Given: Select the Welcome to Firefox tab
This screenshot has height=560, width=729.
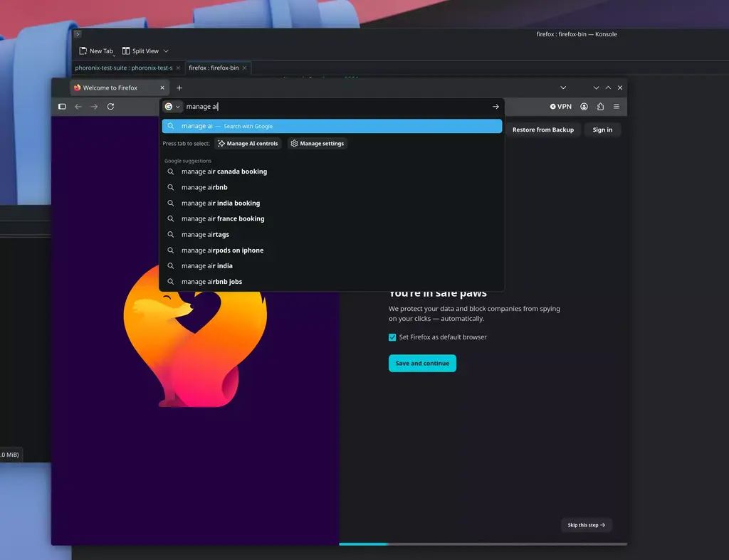Looking at the screenshot, I should (119, 88).
